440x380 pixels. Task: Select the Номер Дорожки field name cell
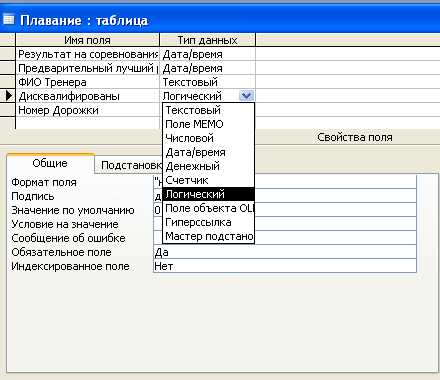tap(88, 110)
